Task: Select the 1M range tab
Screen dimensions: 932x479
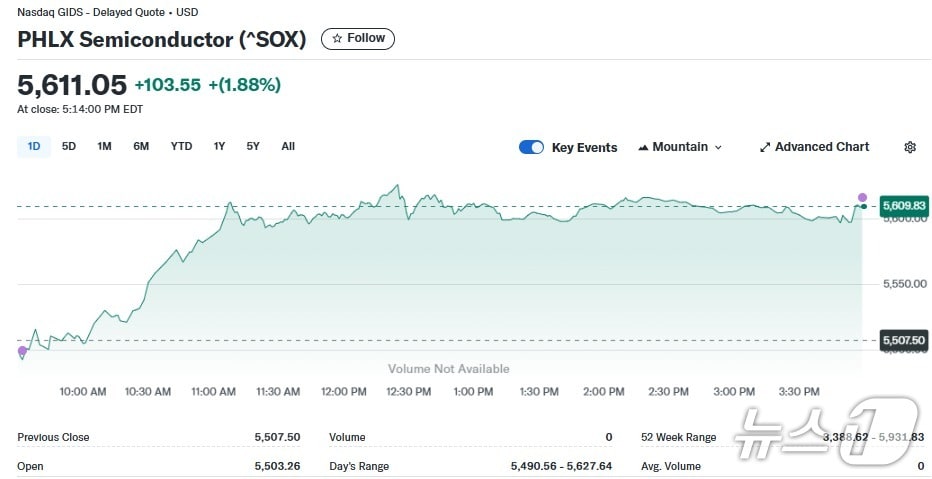Action: point(104,147)
